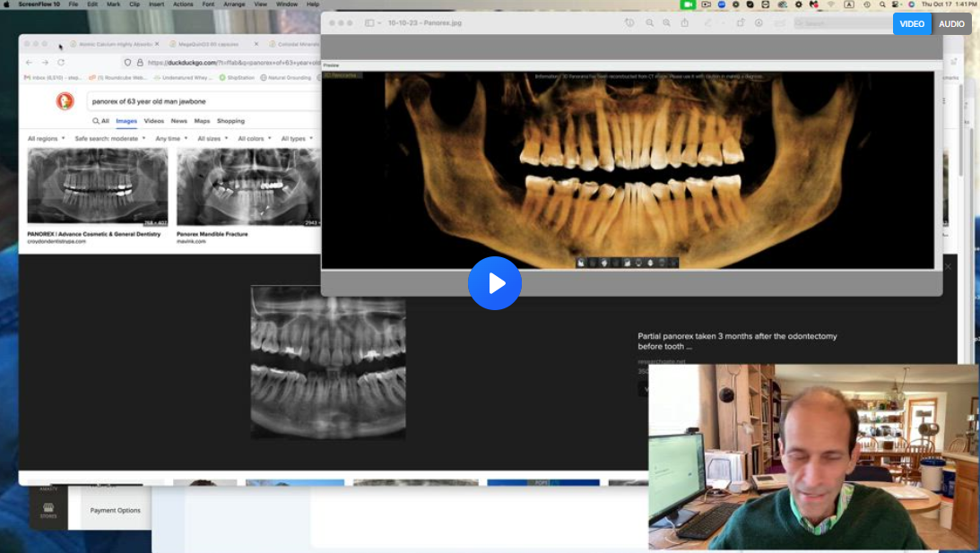Select the VIDEO mode toggle
980x553 pixels.
click(x=912, y=24)
